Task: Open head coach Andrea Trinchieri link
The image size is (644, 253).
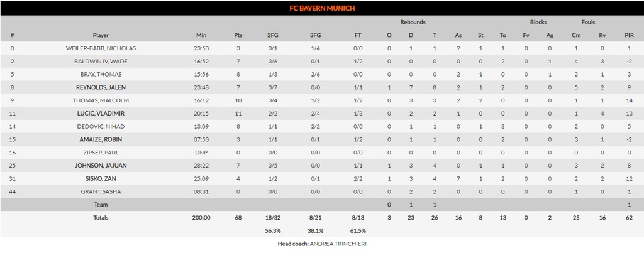Action: pyautogui.click(x=338, y=244)
